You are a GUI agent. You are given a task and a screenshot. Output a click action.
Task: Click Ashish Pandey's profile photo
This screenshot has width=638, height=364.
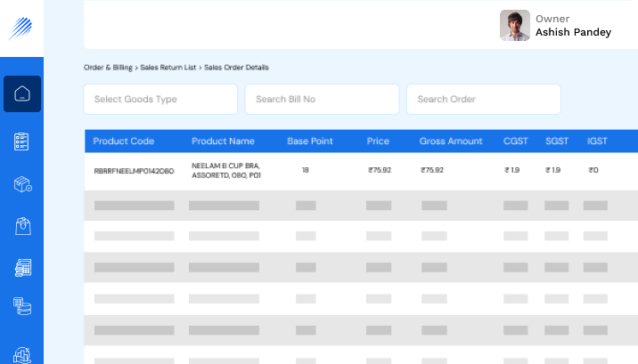point(515,25)
